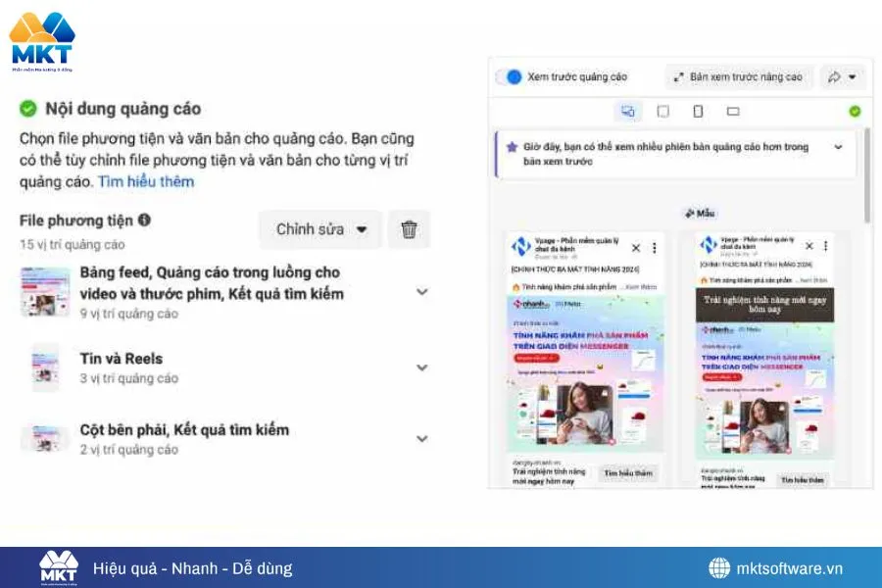This screenshot has height=588, width=882.
Task: Dismiss the first ad preview card
Action: pos(636,248)
